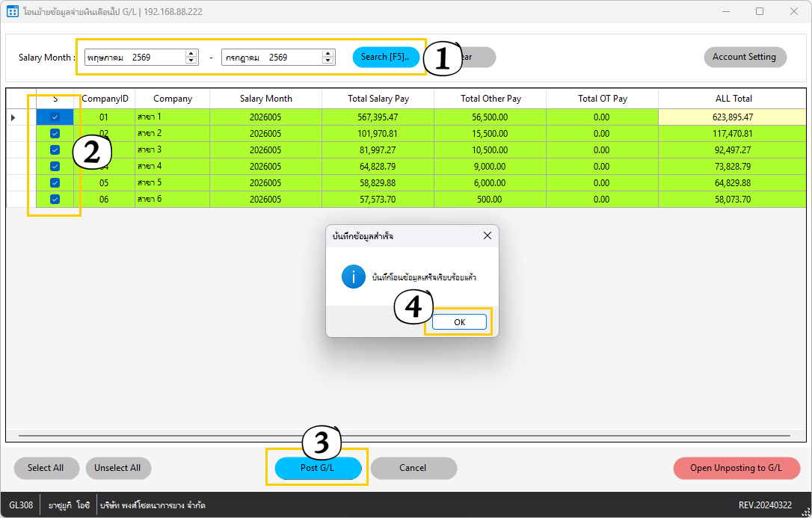The width and height of the screenshot is (812, 518).
Task: Close the success message dialog
Action: [487, 235]
